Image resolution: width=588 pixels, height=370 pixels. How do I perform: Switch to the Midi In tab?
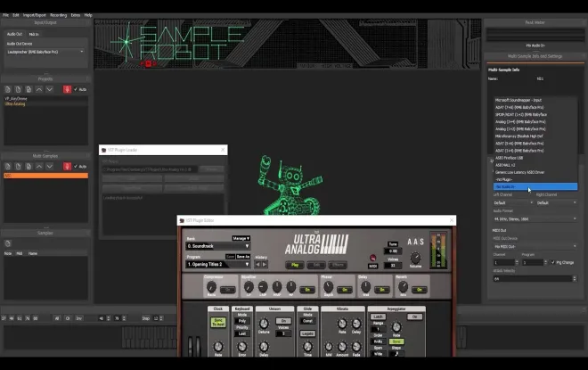click(34, 34)
